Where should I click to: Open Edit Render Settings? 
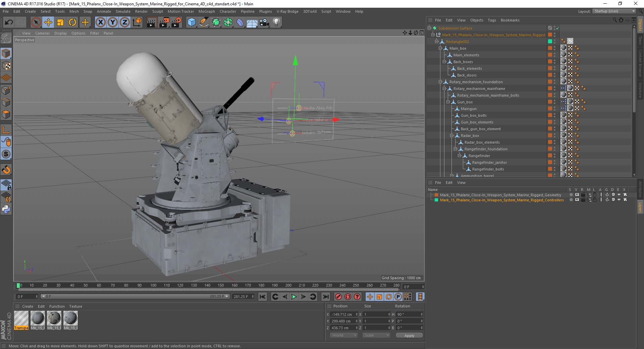tap(176, 22)
